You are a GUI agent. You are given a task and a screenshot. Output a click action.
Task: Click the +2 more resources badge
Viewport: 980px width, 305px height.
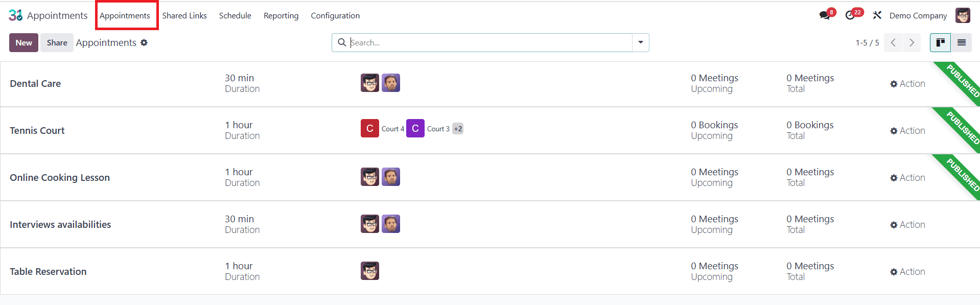pos(458,129)
